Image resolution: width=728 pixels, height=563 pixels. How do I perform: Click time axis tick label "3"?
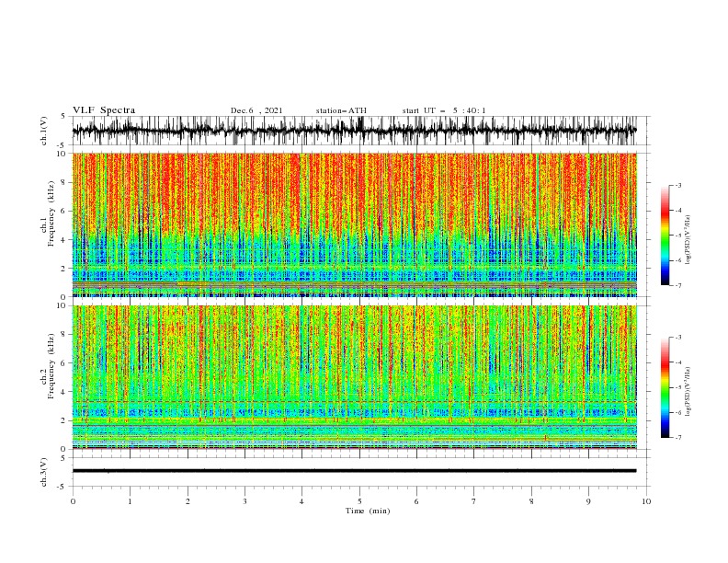click(x=245, y=501)
